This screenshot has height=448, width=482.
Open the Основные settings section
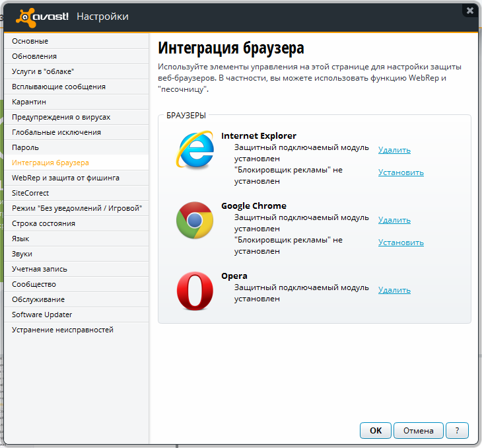pyautogui.click(x=77, y=41)
